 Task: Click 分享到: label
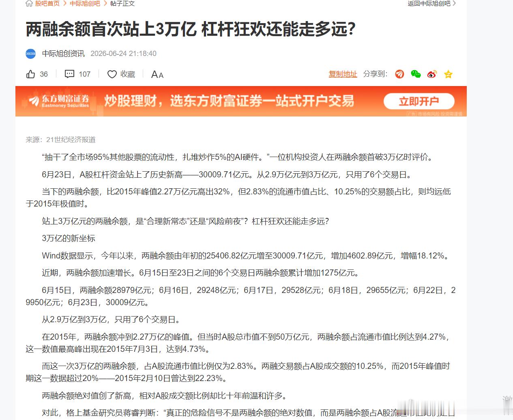click(x=375, y=74)
